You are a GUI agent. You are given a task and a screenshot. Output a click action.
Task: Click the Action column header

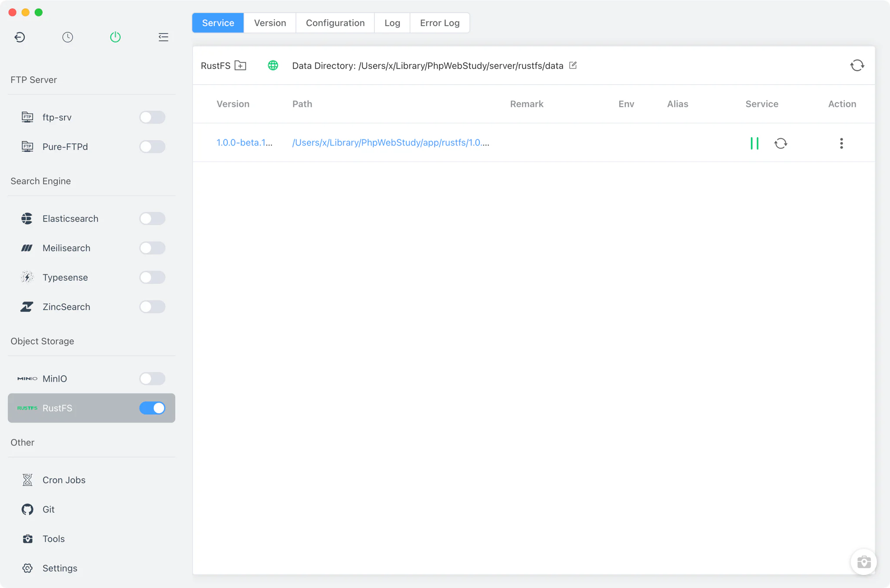(842, 104)
